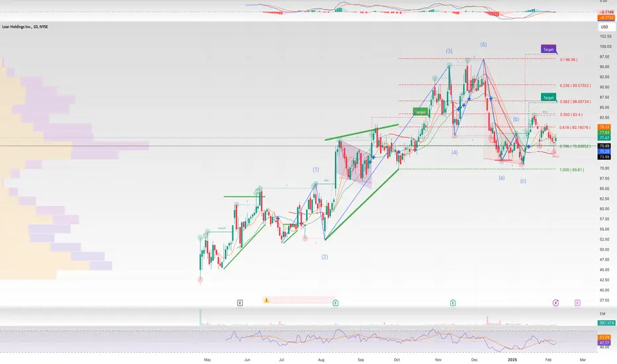Click the Mar label on time axis
The width and height of the screenshot is (617, 364).
583,359
